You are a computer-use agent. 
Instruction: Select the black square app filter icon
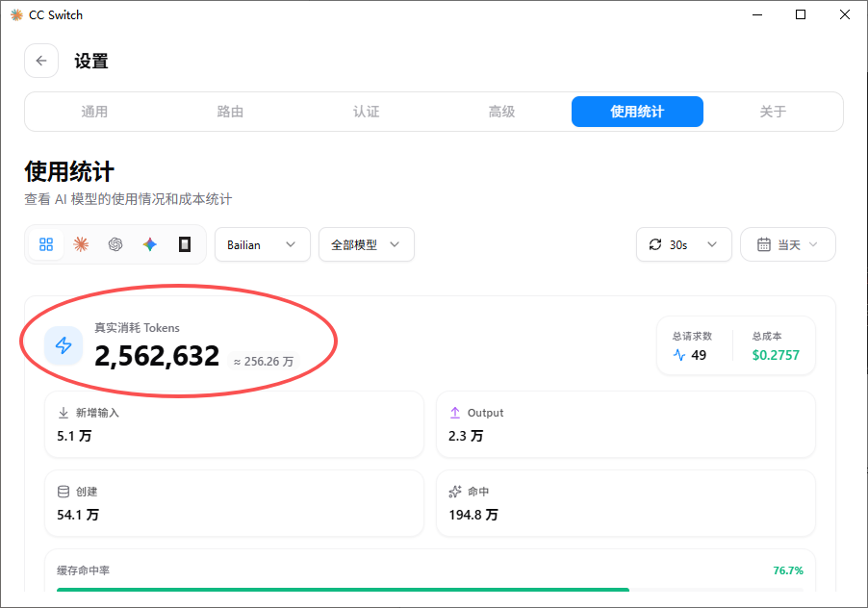click(x=185, y=244)
